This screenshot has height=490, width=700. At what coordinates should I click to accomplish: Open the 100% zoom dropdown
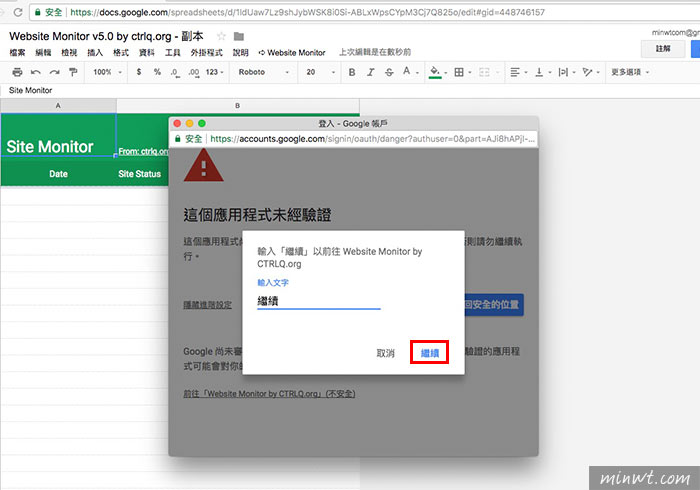tap(107, 72)
